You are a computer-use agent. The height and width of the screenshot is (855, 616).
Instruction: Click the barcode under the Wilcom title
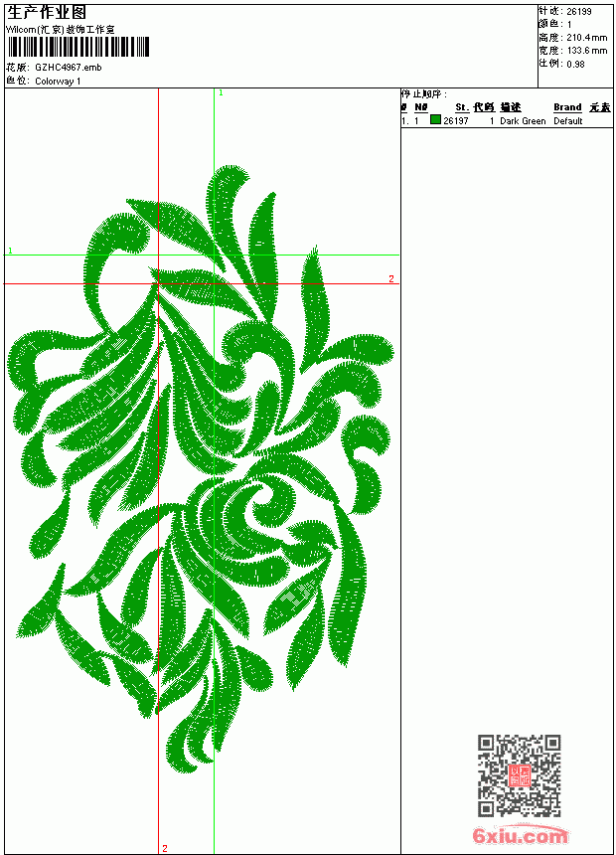[77, 47]
